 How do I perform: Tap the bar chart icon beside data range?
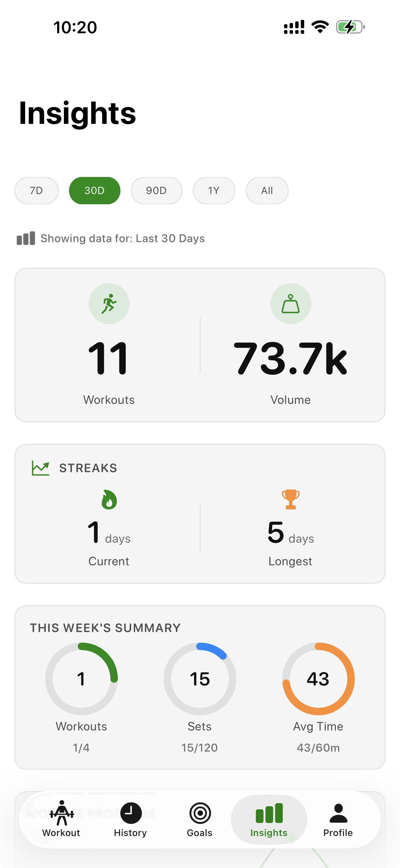click(26, 238)
